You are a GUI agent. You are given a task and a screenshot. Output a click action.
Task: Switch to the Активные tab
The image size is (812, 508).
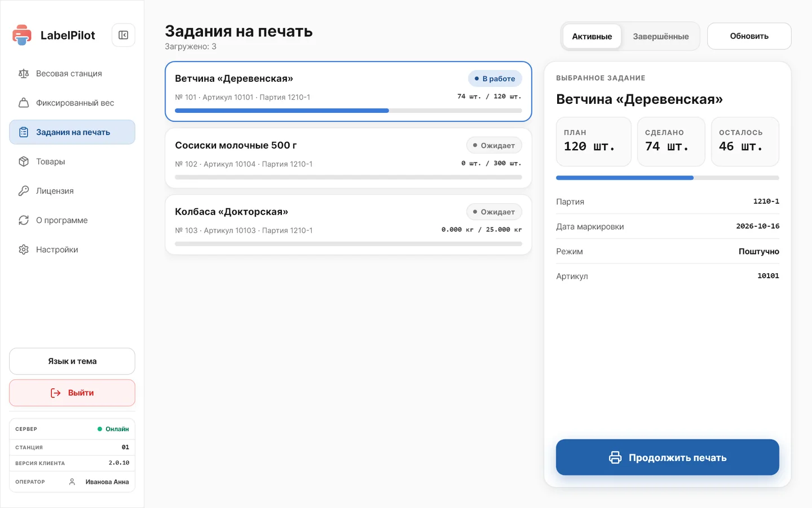(592, 36)
